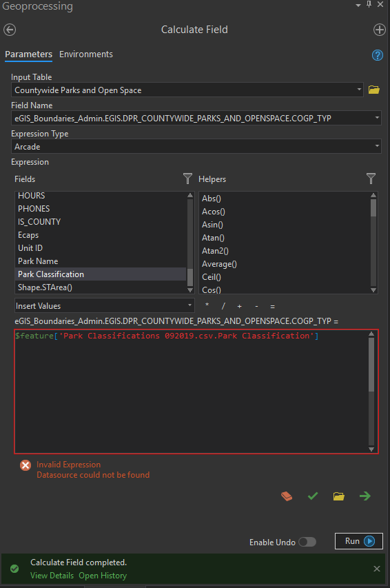The image size is (390, 588).
Task: Import expression with yellow folder icon
Action: (339, 496)
